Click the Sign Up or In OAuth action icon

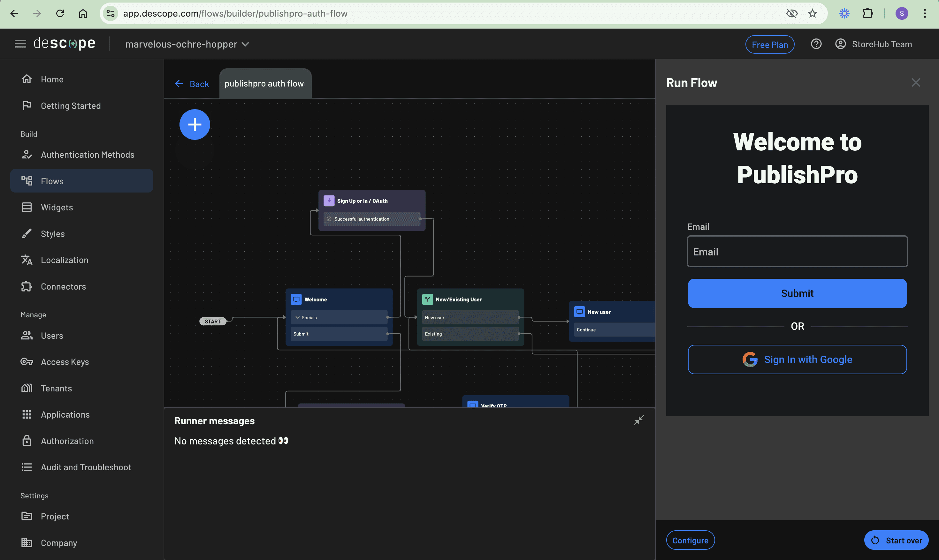329,201
